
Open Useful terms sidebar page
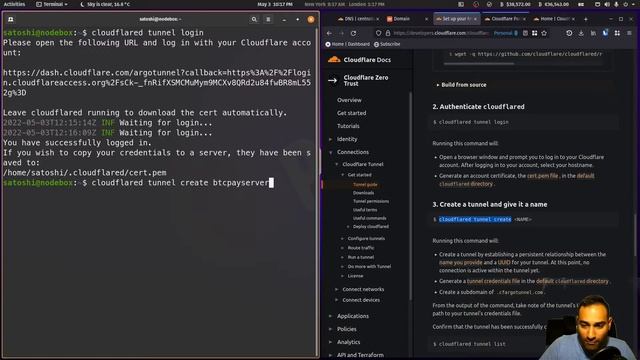coord(365,210)
